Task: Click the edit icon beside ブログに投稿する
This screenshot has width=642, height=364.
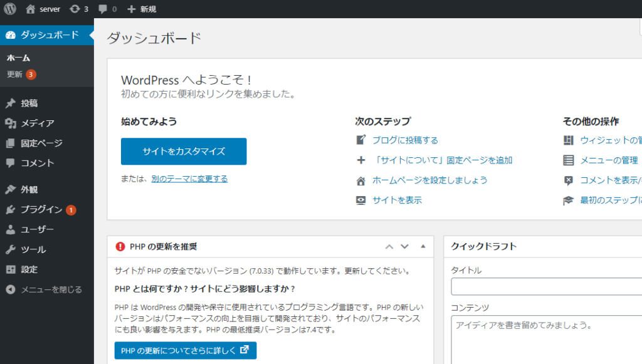Action: tap(360, 140)
